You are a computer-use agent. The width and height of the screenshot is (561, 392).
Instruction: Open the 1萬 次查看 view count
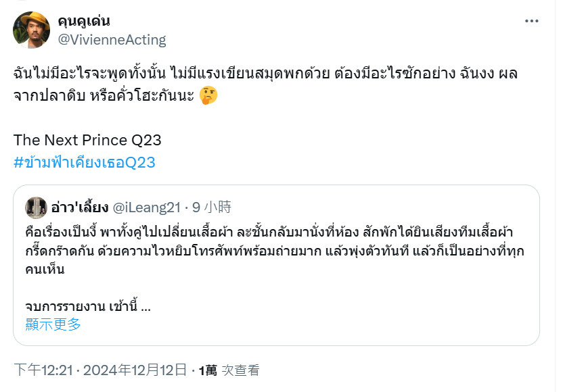pos(229,370)
